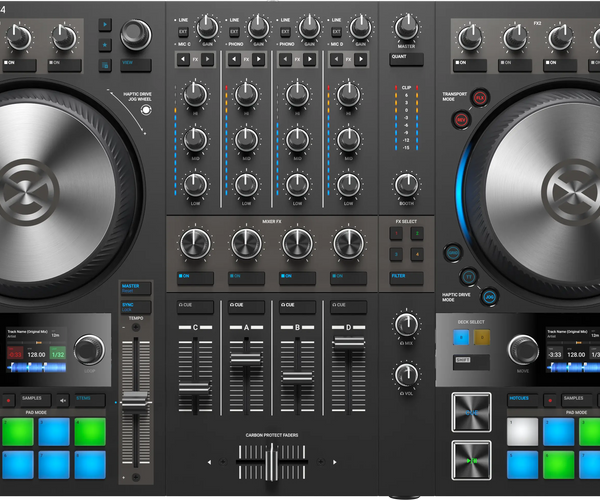The width and height of the screenshot is (600, 500).
Task: Tap the right deck's red record pad-mode button
Action: point(550,401)
